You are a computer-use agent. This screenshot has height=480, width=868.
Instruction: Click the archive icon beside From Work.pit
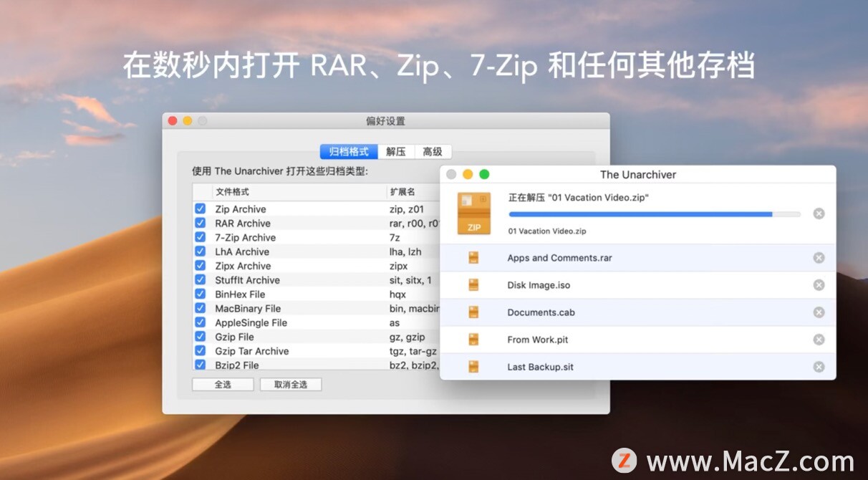click(473, 340)
